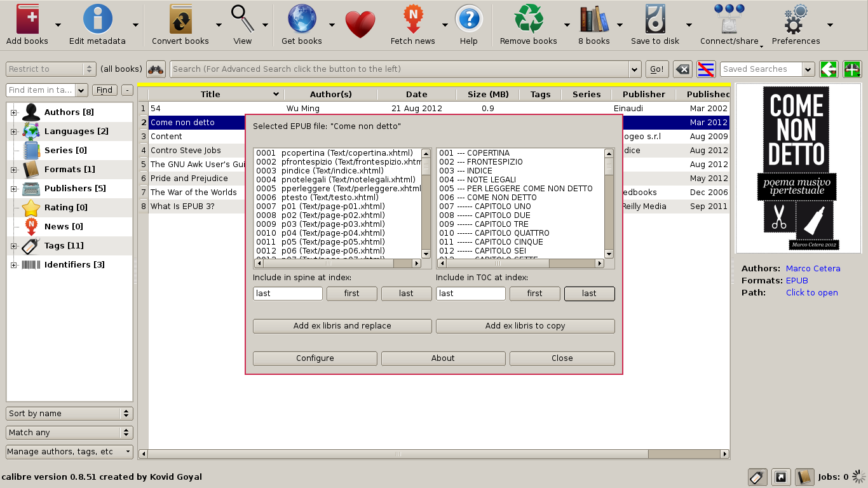Click the Marco Cetera author link

pyautogui.click(x=813, y=269)
